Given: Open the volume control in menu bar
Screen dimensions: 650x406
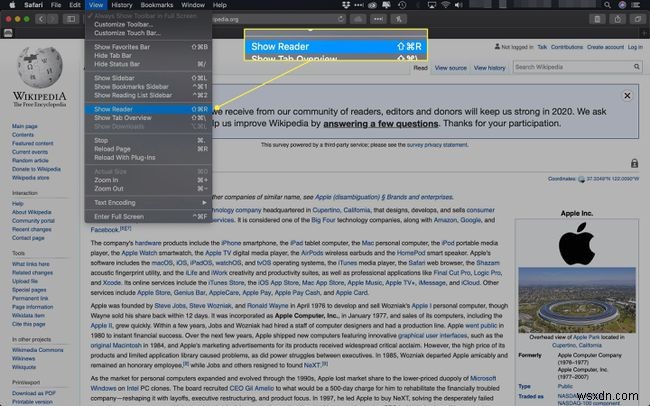Looking at the screenshot, I should 458,5.
